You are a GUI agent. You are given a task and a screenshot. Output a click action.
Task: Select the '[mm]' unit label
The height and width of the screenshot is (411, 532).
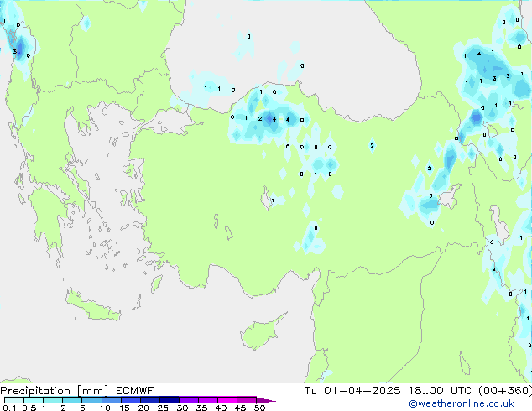(92, 391)
